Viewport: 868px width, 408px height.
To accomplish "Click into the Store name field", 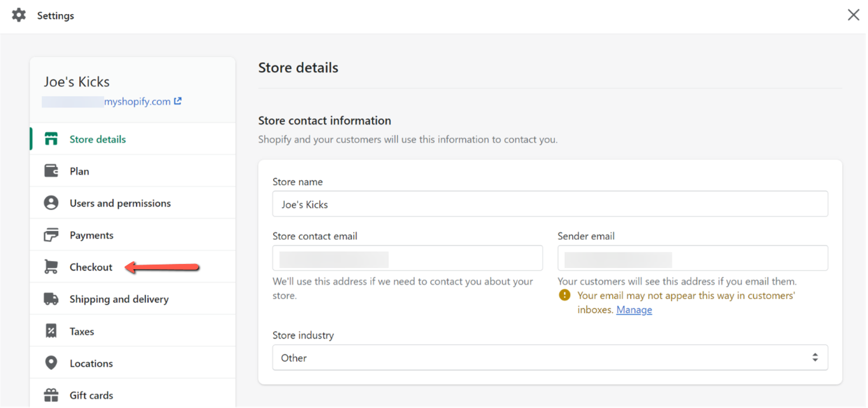I will (550, 204).
